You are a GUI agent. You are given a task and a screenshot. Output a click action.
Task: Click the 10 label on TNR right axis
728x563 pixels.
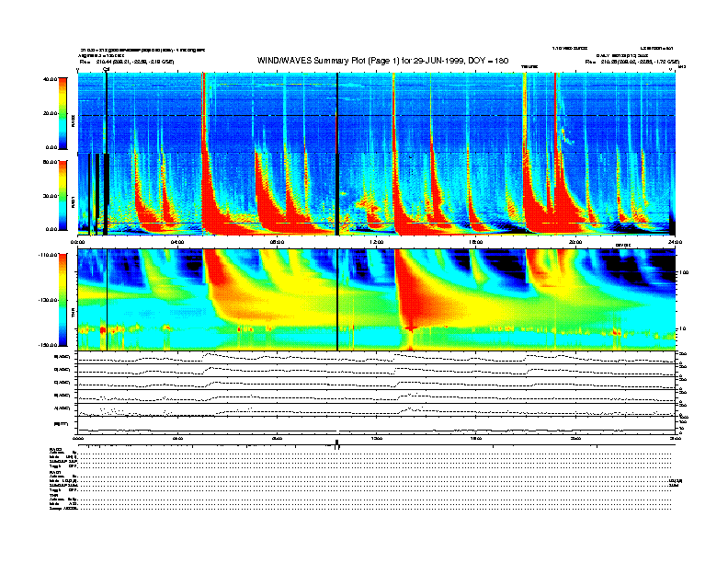coord(681,329)
